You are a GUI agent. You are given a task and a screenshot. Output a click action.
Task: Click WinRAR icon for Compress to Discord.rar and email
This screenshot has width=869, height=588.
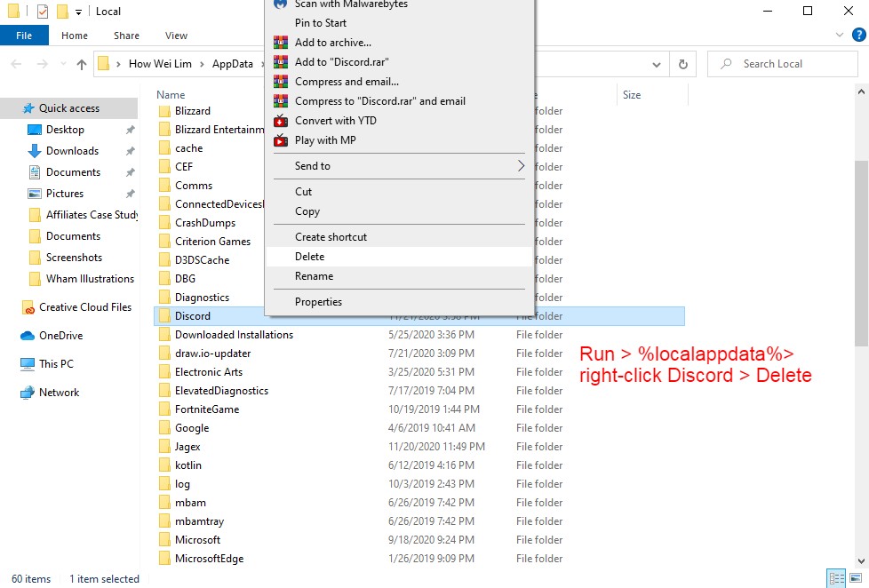(281, 101)
